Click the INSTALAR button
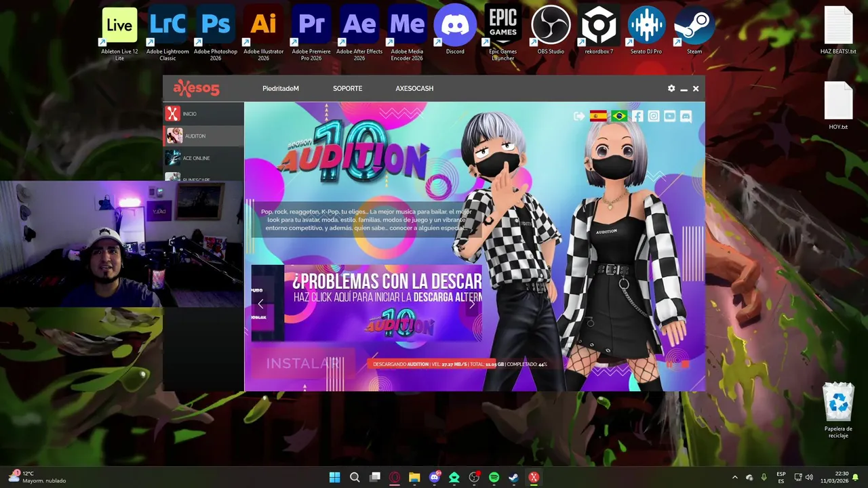The width and height of the screenshot is (868, 488). [303, 364]
